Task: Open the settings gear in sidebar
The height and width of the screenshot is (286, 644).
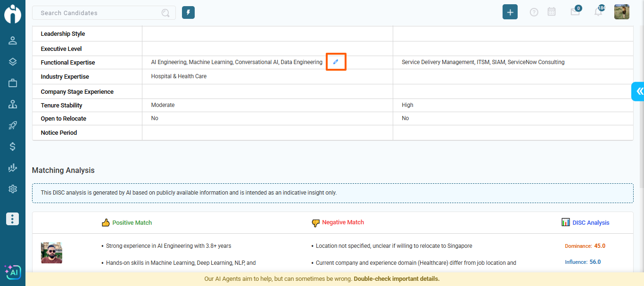Action: (13, 189)
